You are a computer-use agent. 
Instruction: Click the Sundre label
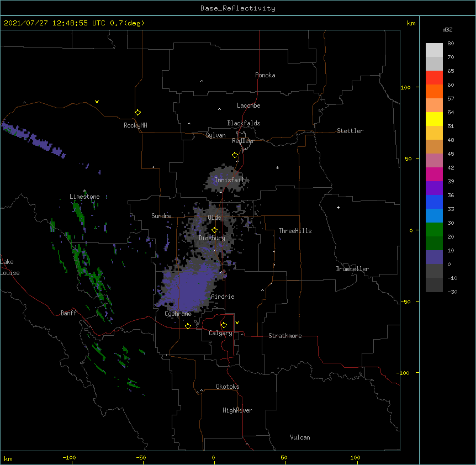pos(161,216)
